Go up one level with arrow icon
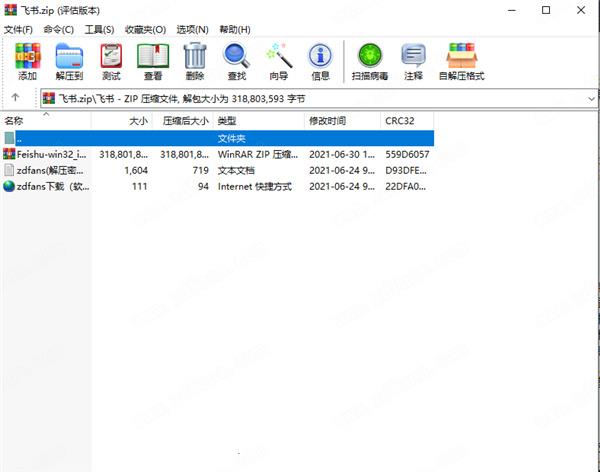The image size is (600, 472). [x=15, y=97]
